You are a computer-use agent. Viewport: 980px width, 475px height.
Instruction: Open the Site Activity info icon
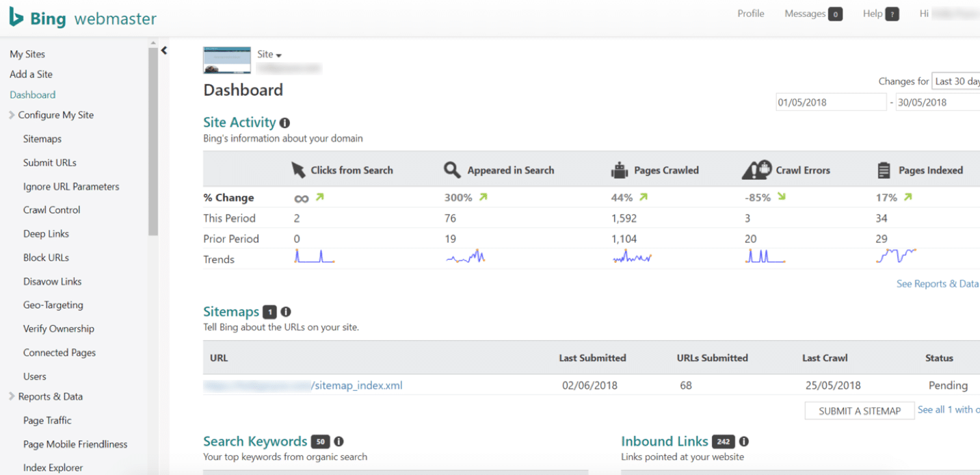[x=284, y=123]
